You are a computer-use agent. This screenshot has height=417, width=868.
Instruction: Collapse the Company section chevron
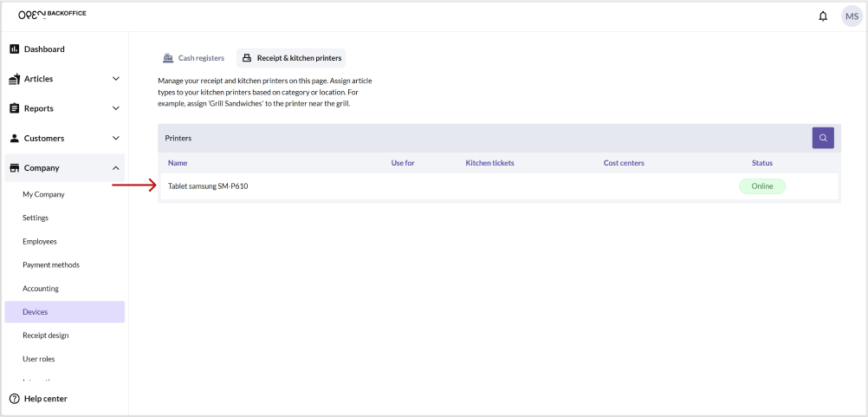coord(116,168)
